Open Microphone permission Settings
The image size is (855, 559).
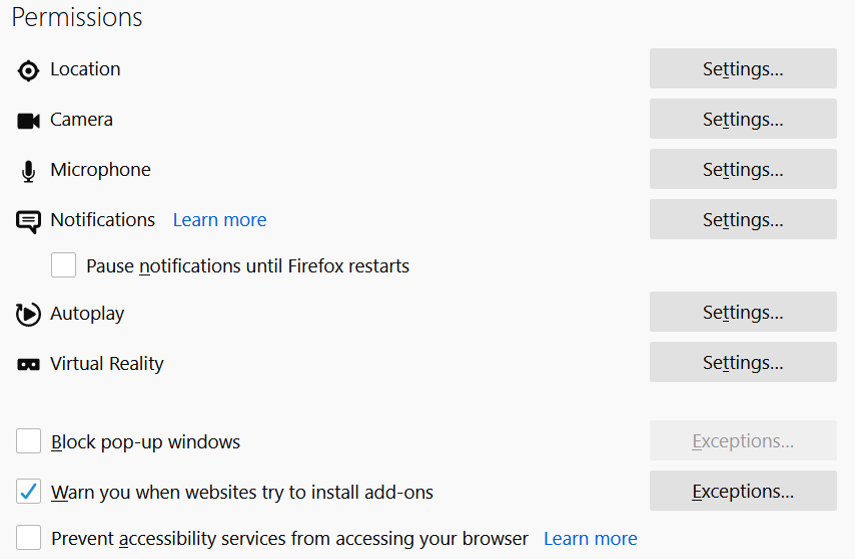click(x=743, y=169)
